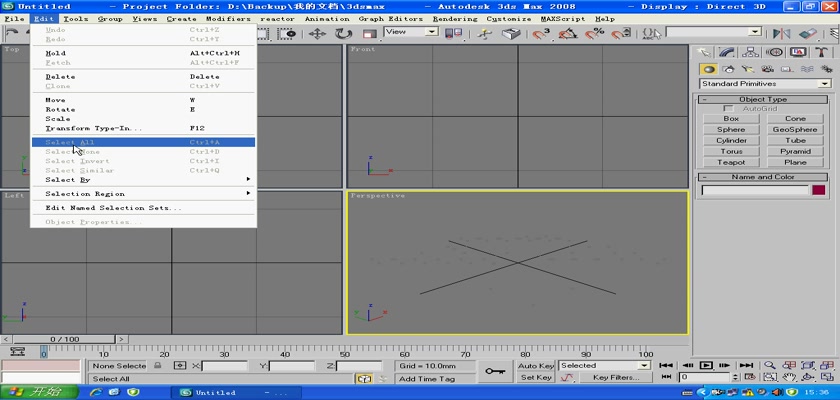Toggle the Angle Snap button

tap(567, 34)
